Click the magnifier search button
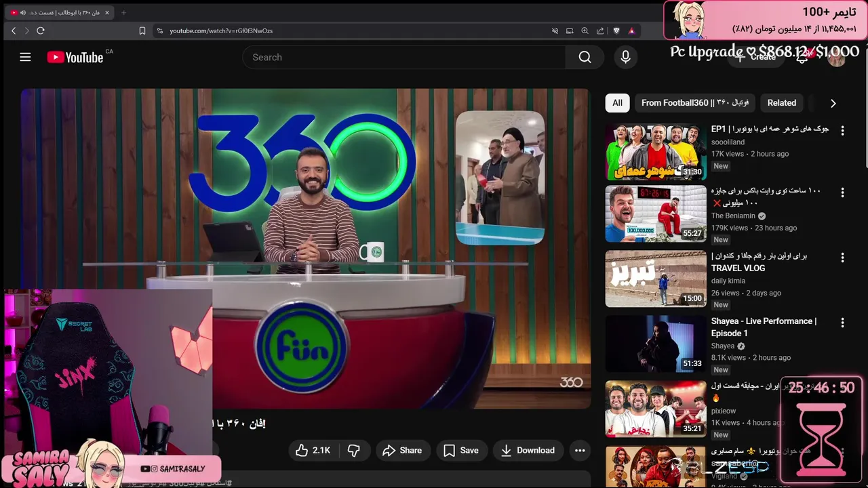Viewport: 868px width, 488px height. point(585,58)
